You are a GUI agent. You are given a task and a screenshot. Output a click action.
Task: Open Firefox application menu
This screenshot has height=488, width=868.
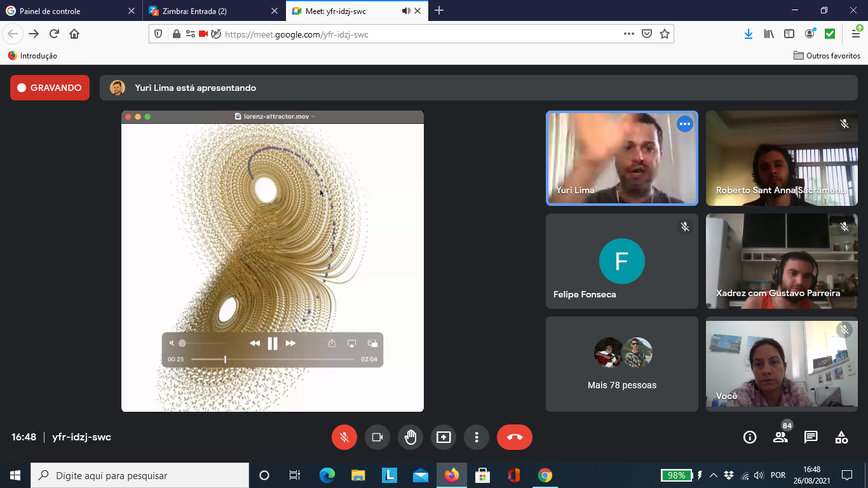[x=856, y=34]
